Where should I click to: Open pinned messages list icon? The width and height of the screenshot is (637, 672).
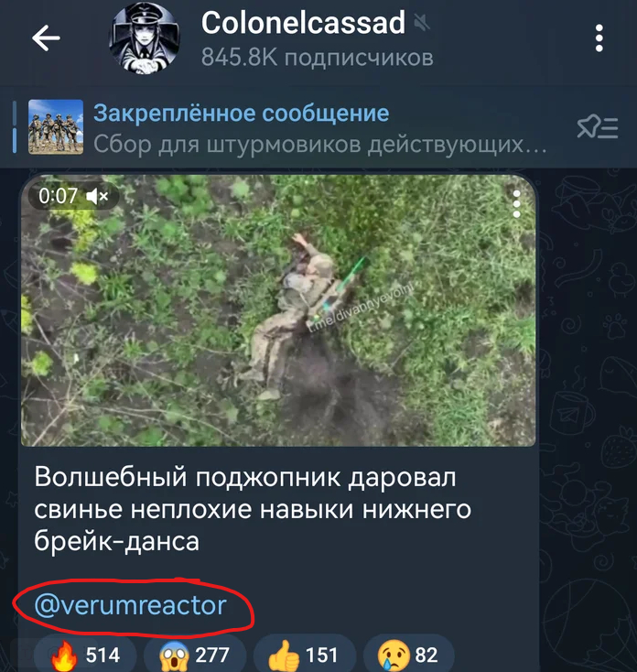click(597, 127)
